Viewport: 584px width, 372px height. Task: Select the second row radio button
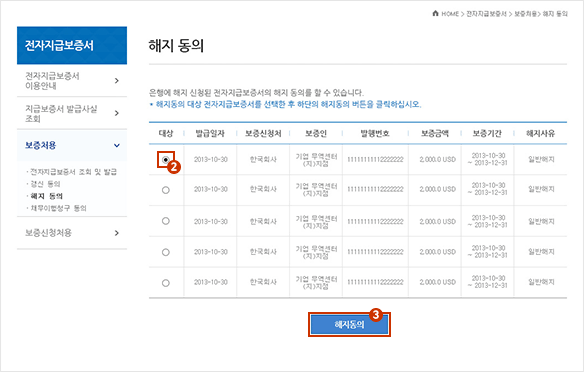166,190
